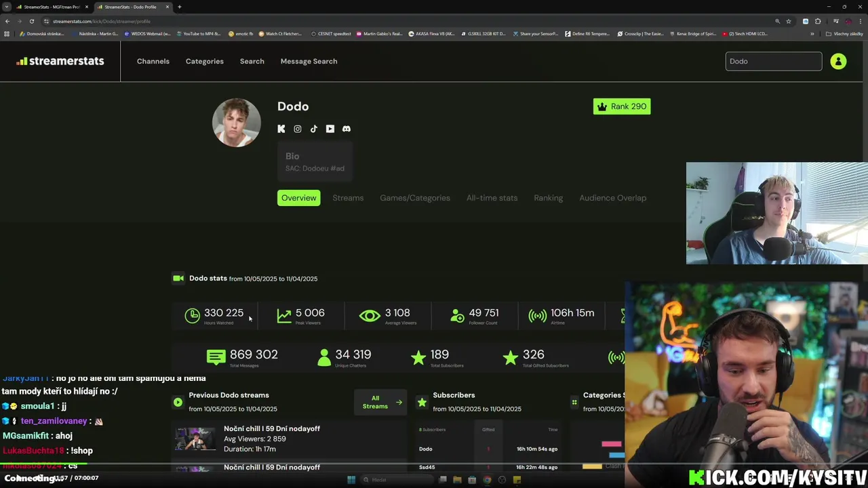The width and height of the screenshot is (868, 488).
Task: Switch to the Overview tab
Action: click(298, 198)
